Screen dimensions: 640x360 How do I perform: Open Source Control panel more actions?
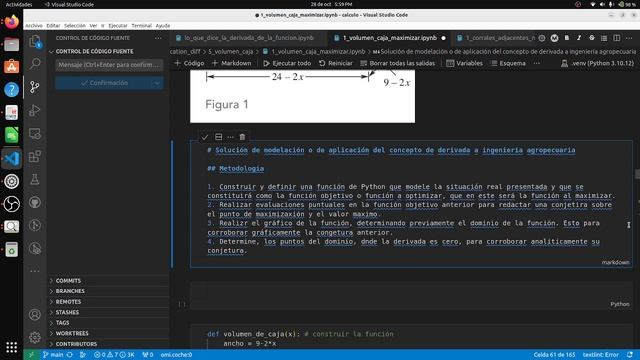(x=158, y=38)
